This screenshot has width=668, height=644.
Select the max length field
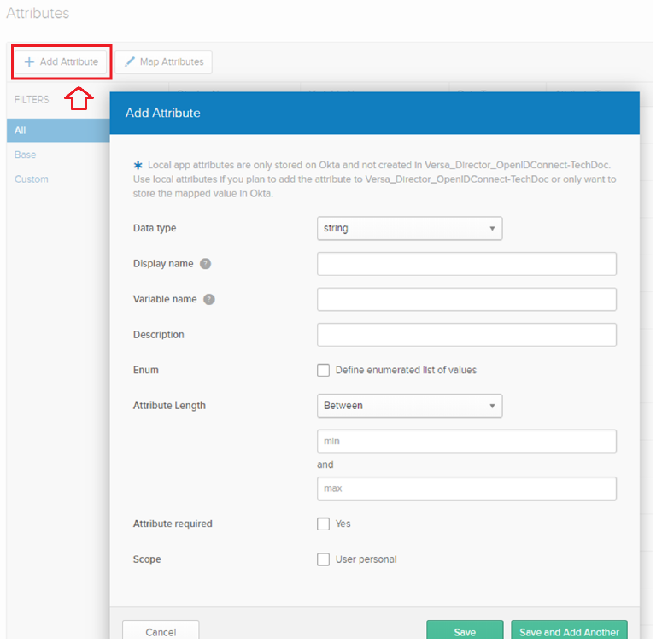coord(466,489)
